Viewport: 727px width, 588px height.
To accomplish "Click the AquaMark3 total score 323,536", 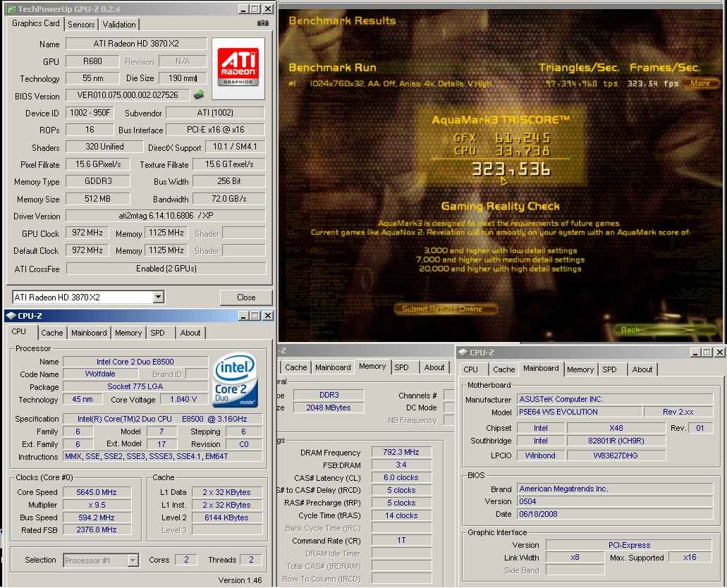I will point(511,169).
